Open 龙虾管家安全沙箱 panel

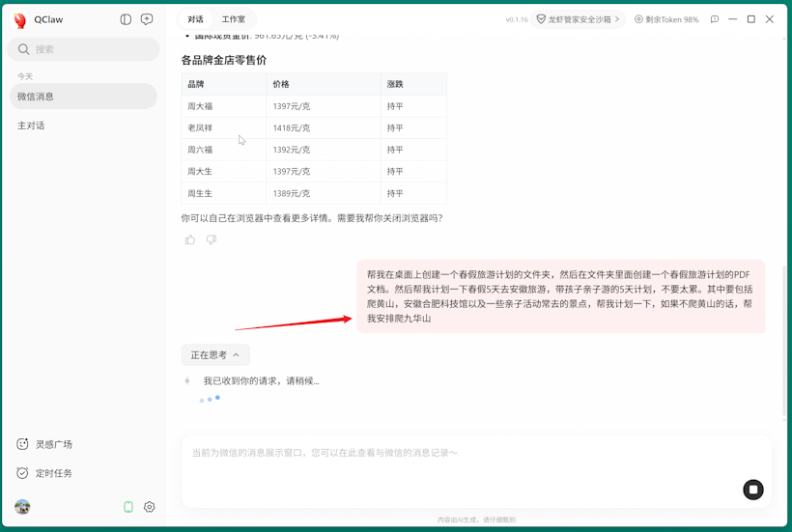578,19
